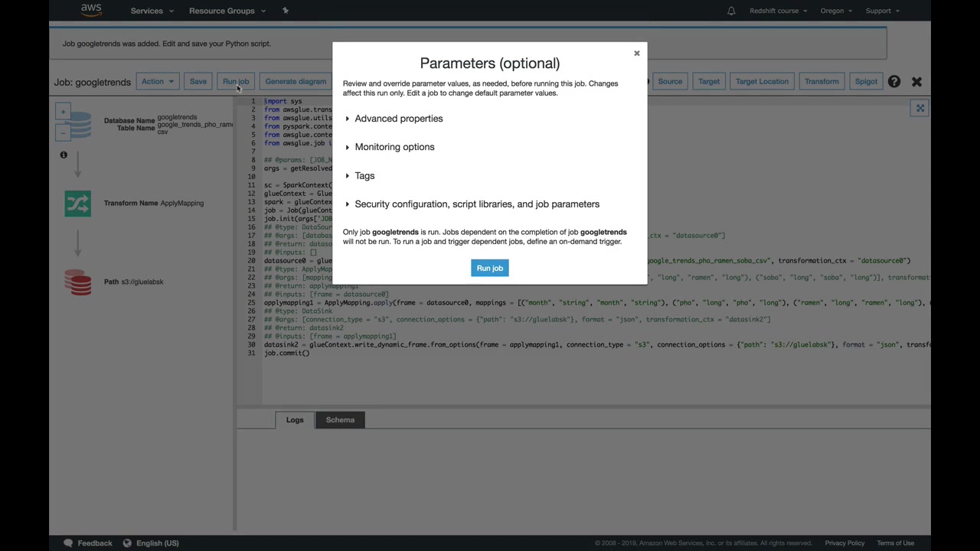Switch to the Schema tab
Viewport: 980px width, 551px height.
coord(340,420)
